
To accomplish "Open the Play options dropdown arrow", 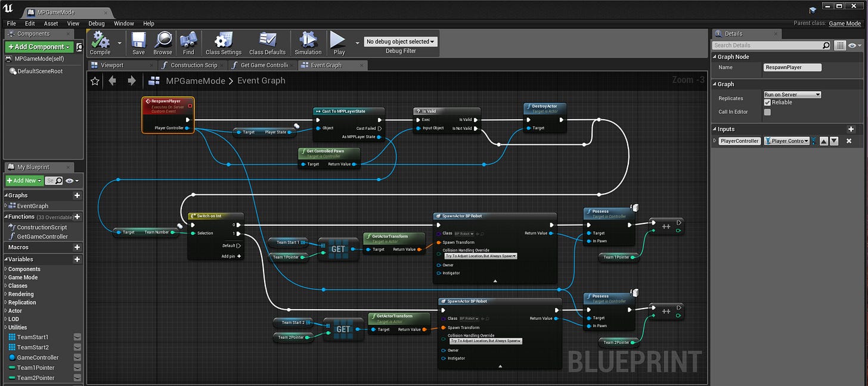I will [x=357, y=43].
